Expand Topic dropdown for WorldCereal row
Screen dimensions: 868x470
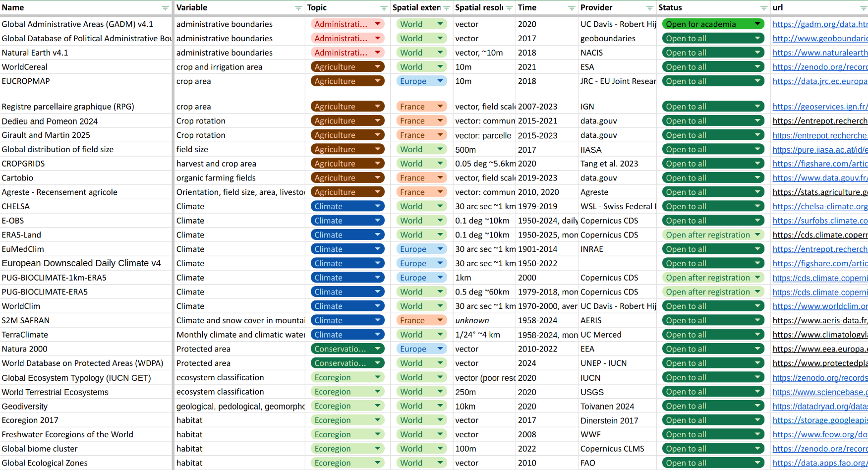(377, 67)
